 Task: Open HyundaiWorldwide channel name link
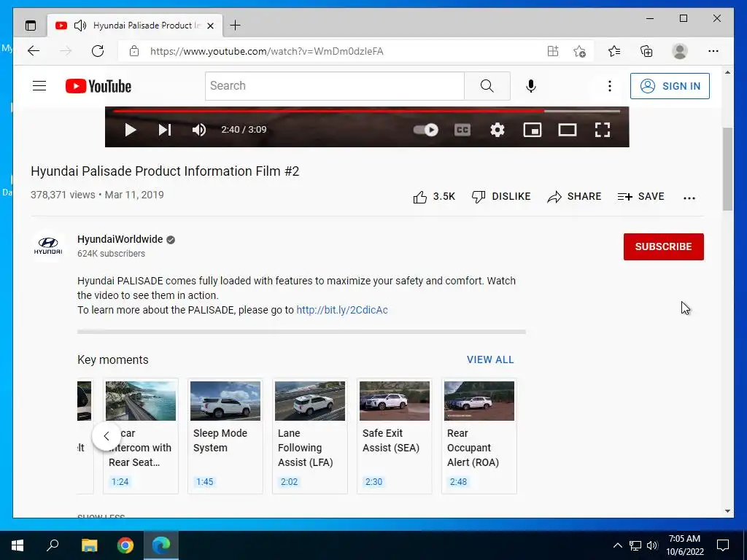pos(120,239)
